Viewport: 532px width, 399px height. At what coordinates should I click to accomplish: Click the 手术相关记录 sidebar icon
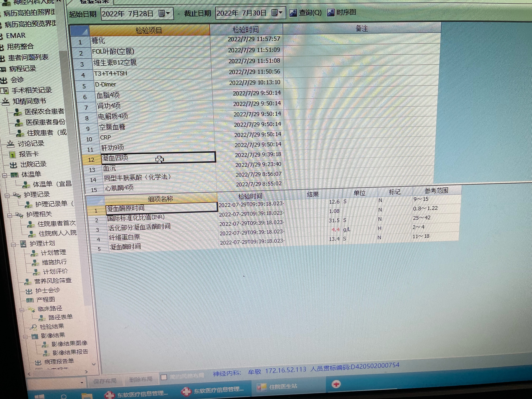point(5,91)
